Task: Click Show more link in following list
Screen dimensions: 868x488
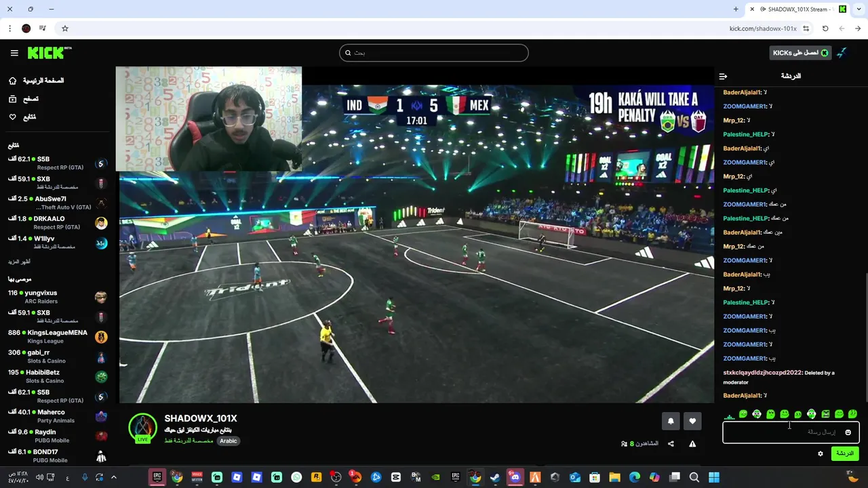Action: 19,262
